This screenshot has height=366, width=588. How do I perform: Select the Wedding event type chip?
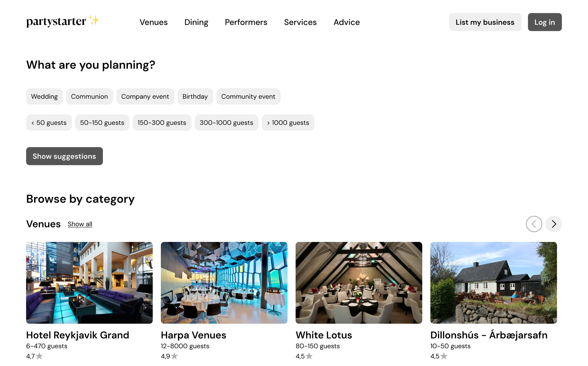45,96
